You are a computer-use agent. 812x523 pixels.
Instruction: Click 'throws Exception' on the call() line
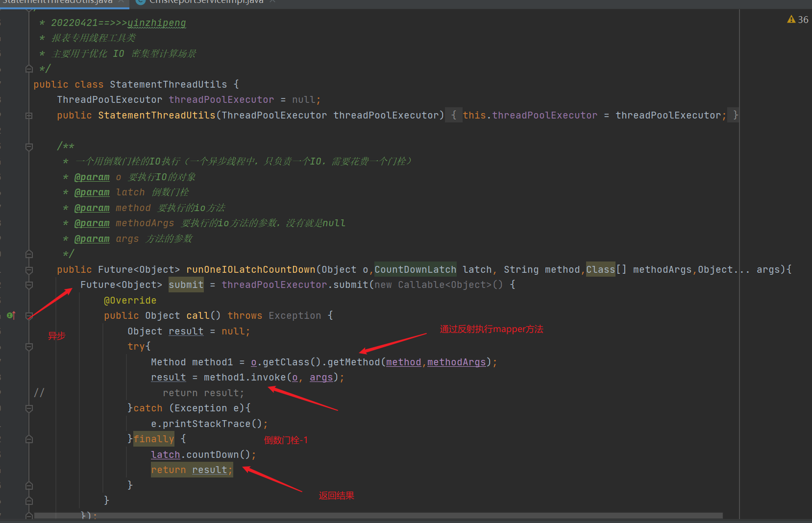tap(274, 315)
